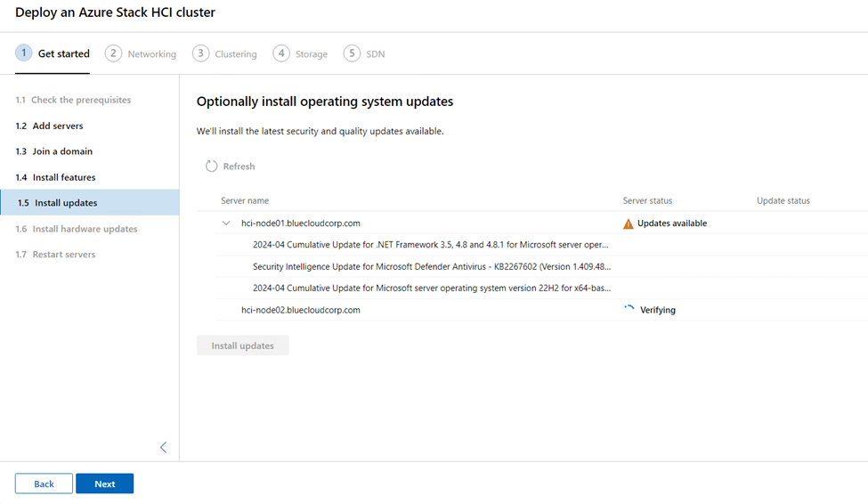The image size is (868, 504).
Task: Click step 5 circle for SDN
Action: 352,53
